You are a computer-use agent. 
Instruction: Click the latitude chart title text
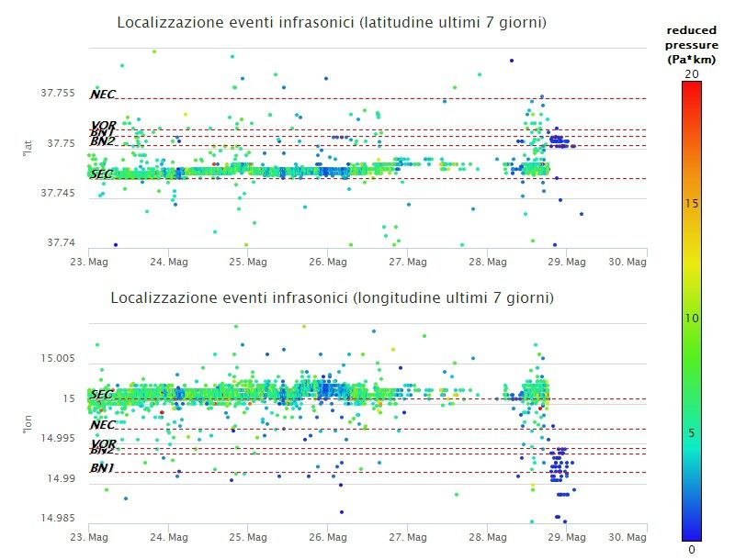click(332, 22)
